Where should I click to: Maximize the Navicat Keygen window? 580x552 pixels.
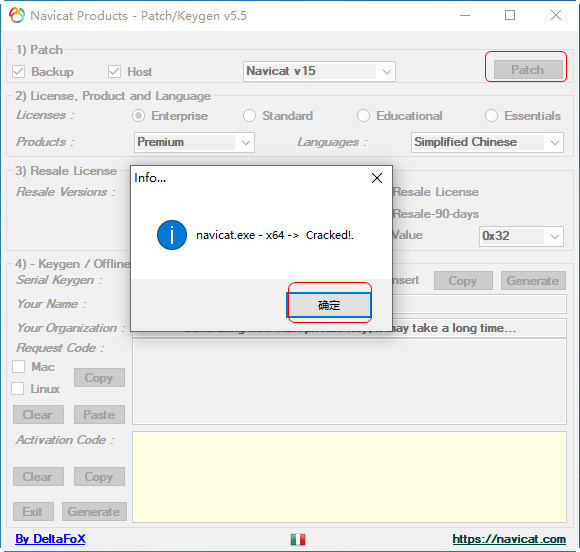pyautogui.click(x=510, y=16)
